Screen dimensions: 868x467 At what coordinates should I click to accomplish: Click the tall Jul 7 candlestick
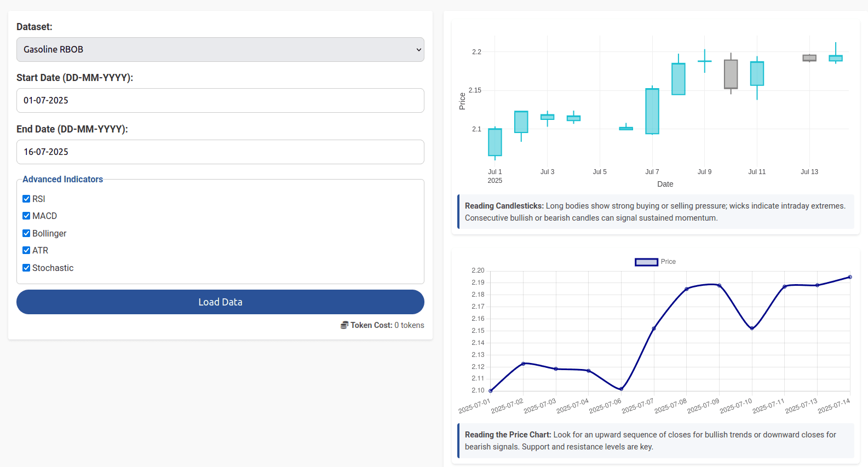[x=652, y=111]
